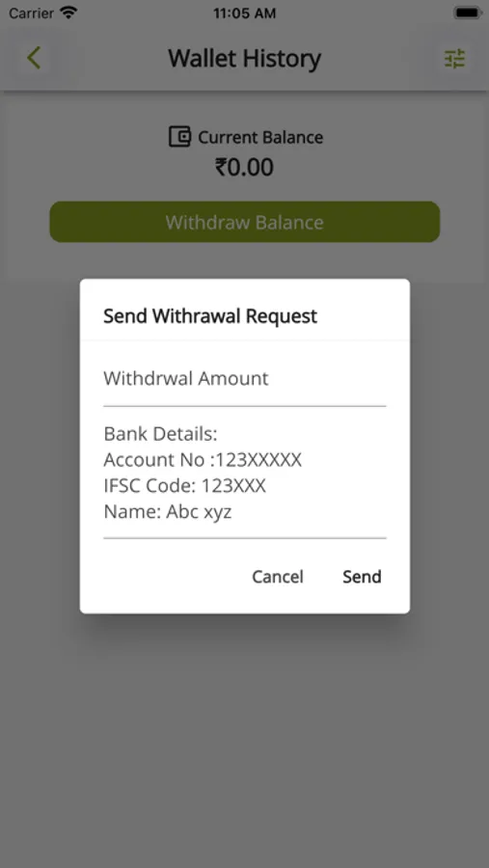Tap the 11:05 AM clock
489x868 pixels.
pos(244,14)
